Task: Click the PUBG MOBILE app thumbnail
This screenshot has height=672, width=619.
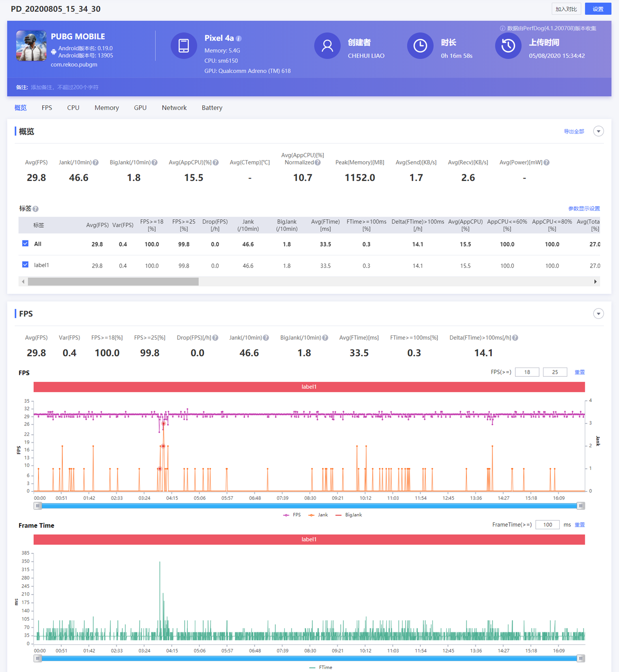Action: click(x=31, y=46)
